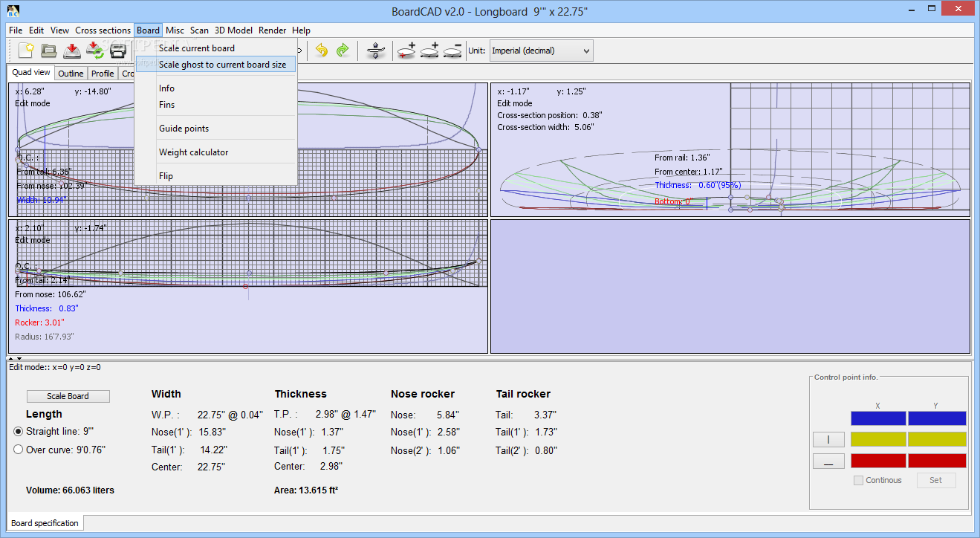Select the Straight line length radio
The height and width of the screenshot is (538, 980).
click(x=19, y=431)
